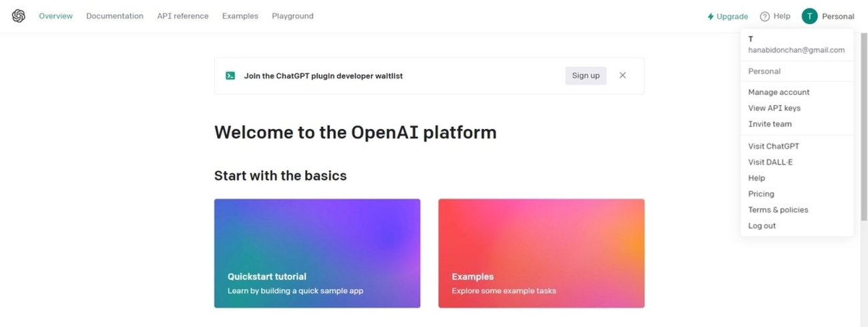Open the Playground tab
Viewport: 868px width, 327px height.
click(x=292, y=16)
